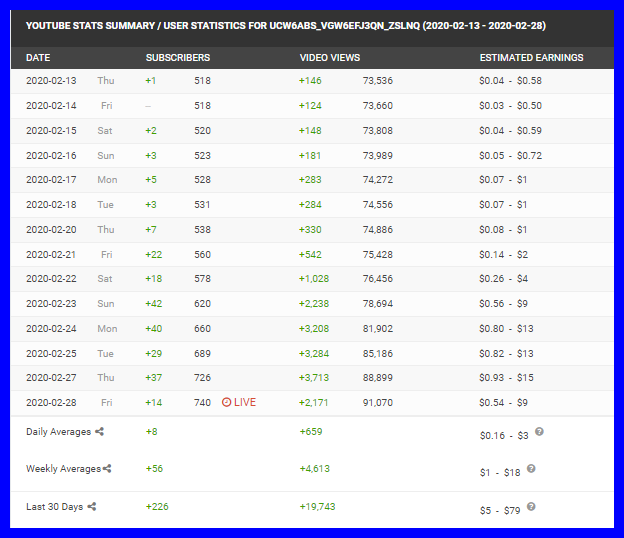The height and width of the screenshot is (538, 624).
Task: Select the date 2020-02-23
Action: coord(51,304)
